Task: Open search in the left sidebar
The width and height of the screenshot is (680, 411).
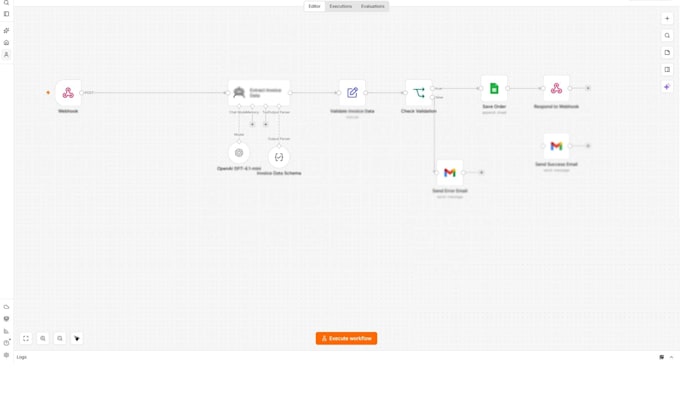Action: pyautogui.click(x=7, y=3)
